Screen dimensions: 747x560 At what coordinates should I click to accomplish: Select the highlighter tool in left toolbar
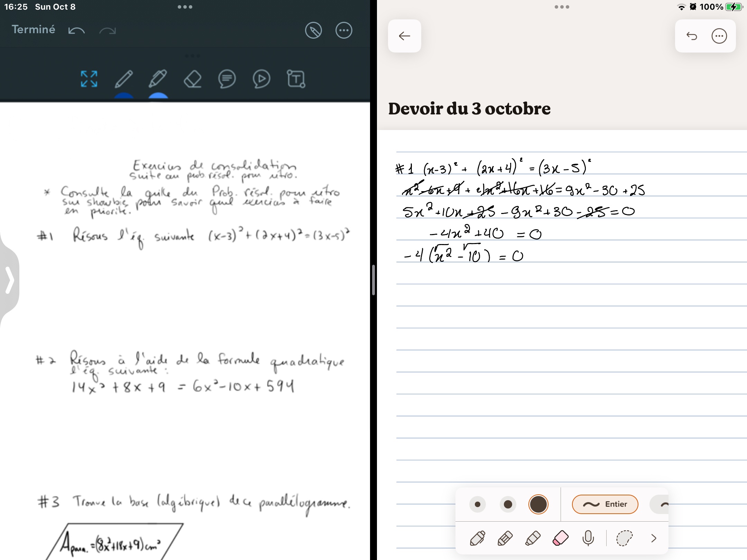click(x=158, y=79)
